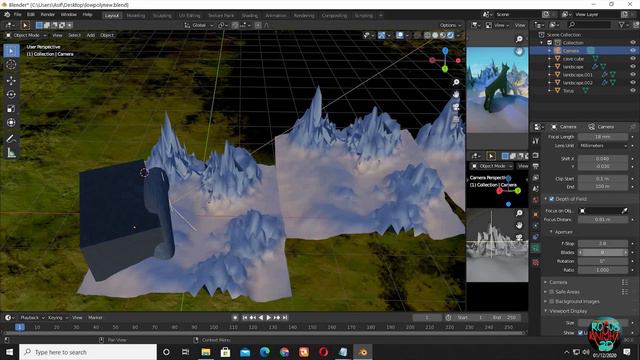Click the eyedropper next to Focus on Object
The height and width of the screenshot is (360, 640).
(x=624, y=211)
